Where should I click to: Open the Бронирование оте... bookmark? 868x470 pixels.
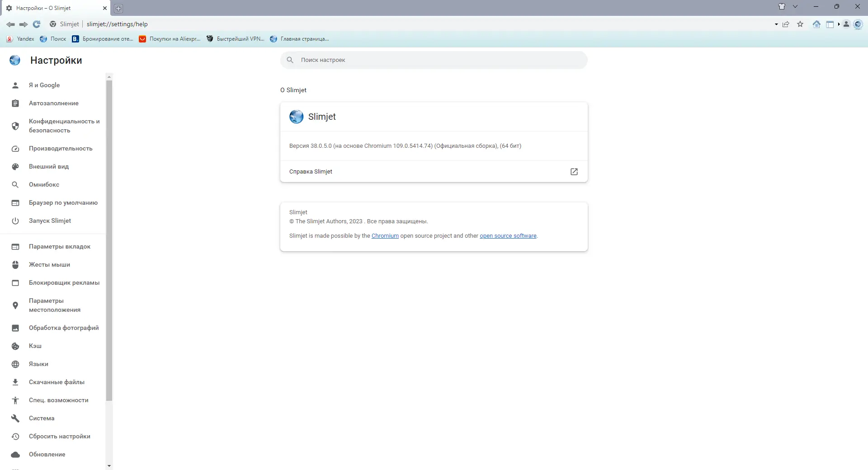coord(103,39)
